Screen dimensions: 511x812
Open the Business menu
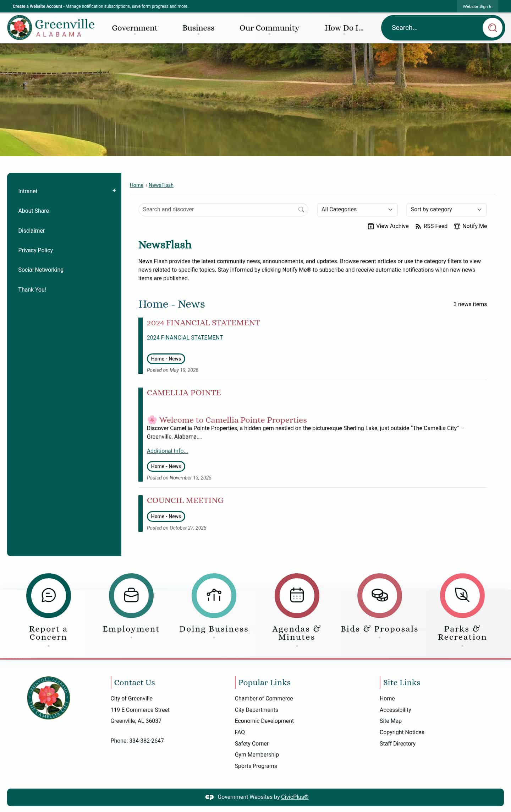[x=198, y=28]
